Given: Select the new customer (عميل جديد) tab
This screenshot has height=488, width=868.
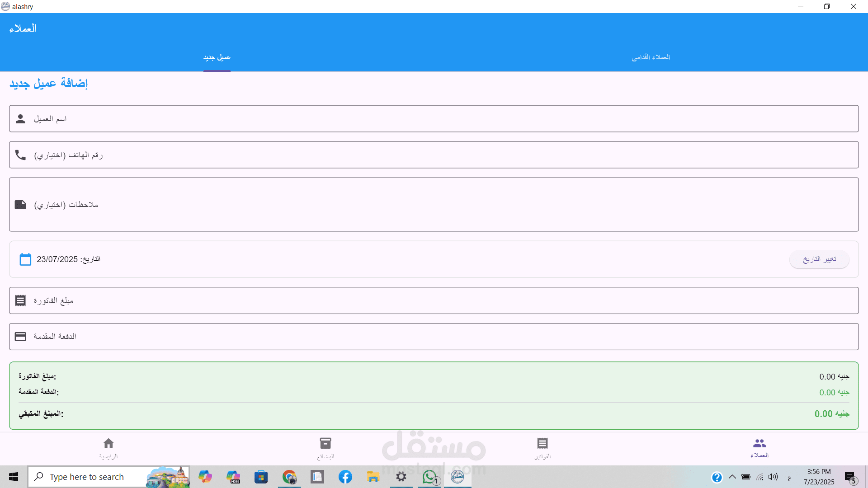Looking at the screenshot, I should (x=217, y=57).
